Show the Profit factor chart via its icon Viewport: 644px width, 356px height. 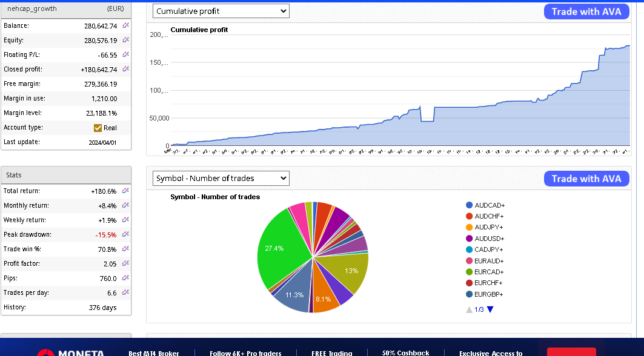coord(125,263)
